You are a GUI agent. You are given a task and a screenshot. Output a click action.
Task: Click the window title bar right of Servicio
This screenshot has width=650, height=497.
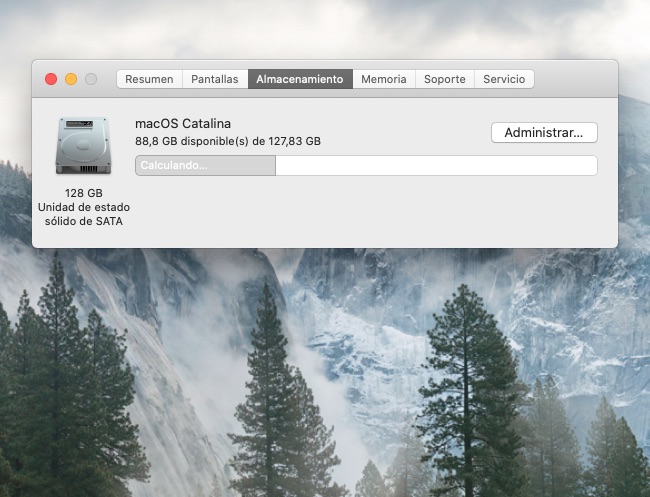tap(575, 79)
